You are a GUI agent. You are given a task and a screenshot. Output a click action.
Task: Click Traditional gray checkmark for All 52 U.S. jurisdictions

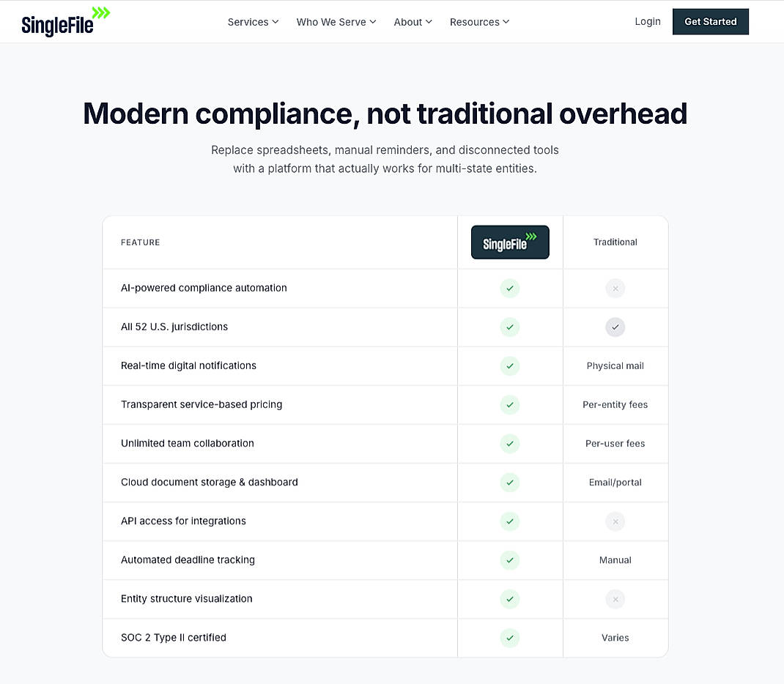pos(615,327)
